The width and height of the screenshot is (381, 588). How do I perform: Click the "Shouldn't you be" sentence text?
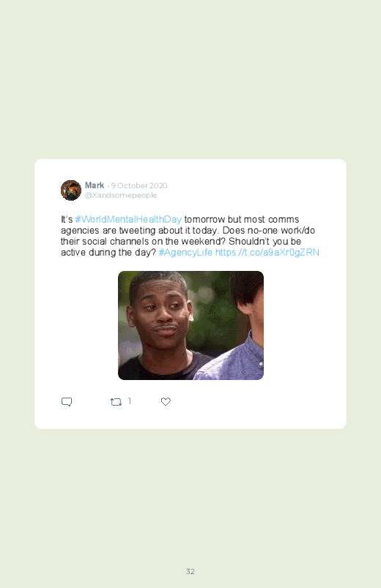coord(265,241)
